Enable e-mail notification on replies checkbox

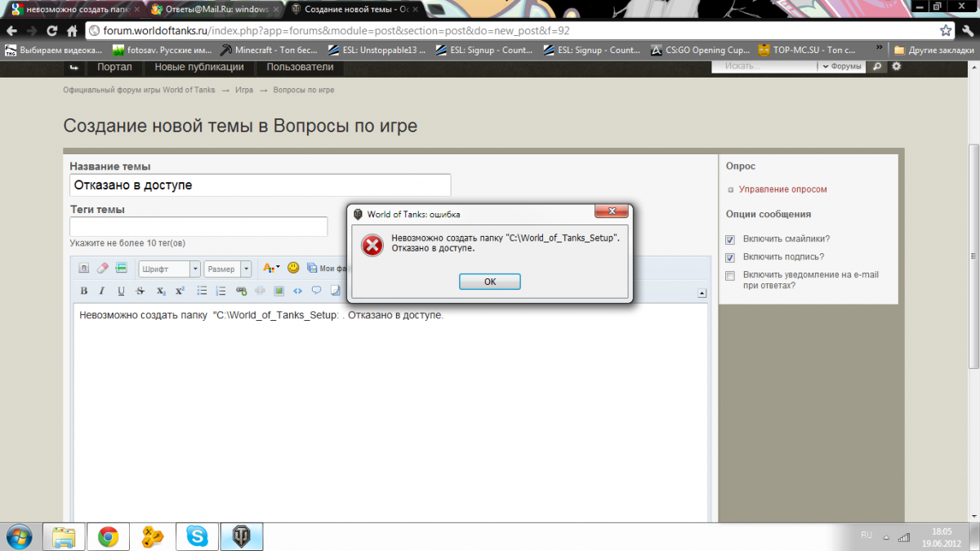tap(730, 276)
